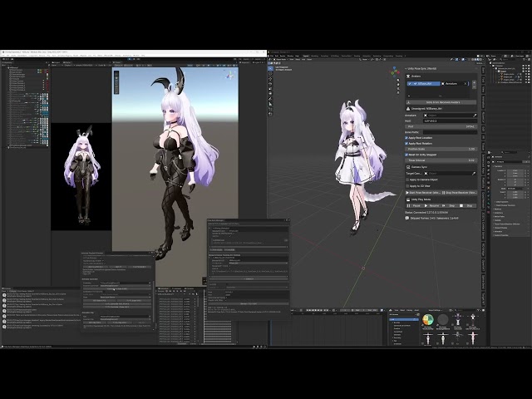The width and height of the screenshot is (532, 399).
Task: Open the Global transform orientation dropdown
Action: (x=366, y=59)
